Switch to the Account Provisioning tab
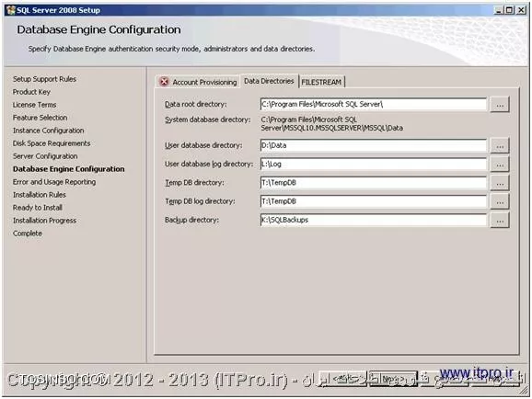Image resolution: width=532 pixels, height=399 pixels. [x=199, y=82]
